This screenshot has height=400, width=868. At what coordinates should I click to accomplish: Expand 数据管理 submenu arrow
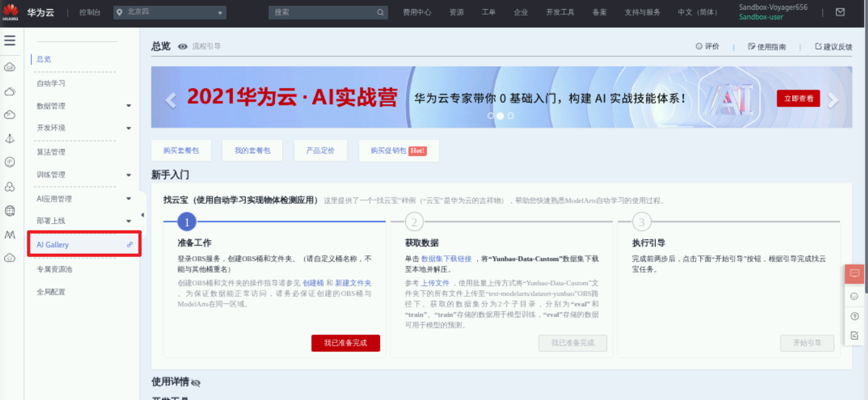point(129,106)
